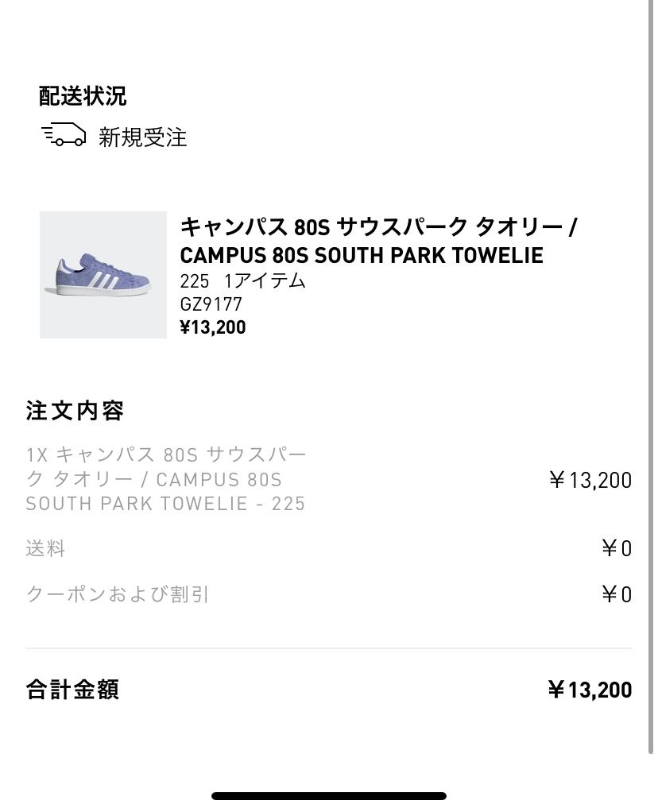
Task: Tap the gray 1X line item description
Action: 166,479
